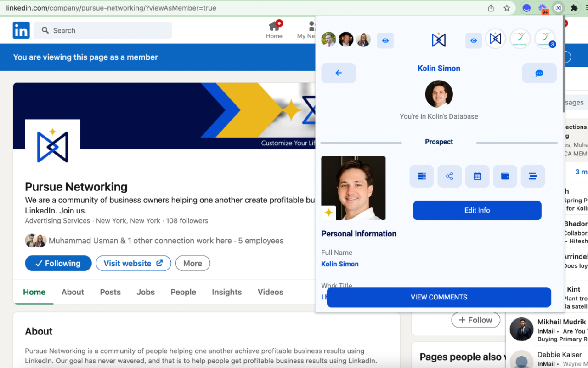The width and height of the screenshot is (588, 368).
Task: Open LinkedIn search field
Action: (102, 30)
